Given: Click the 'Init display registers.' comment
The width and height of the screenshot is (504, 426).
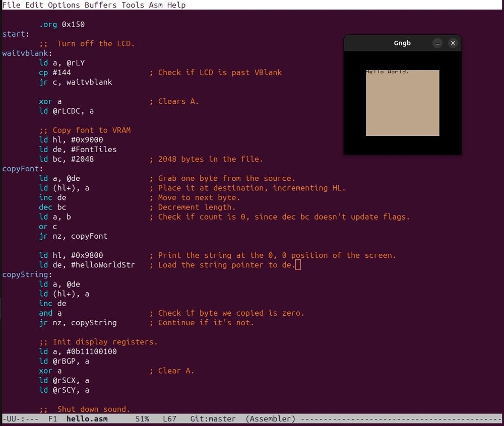Looking at the screenshot, I should (x=98, y=342).
